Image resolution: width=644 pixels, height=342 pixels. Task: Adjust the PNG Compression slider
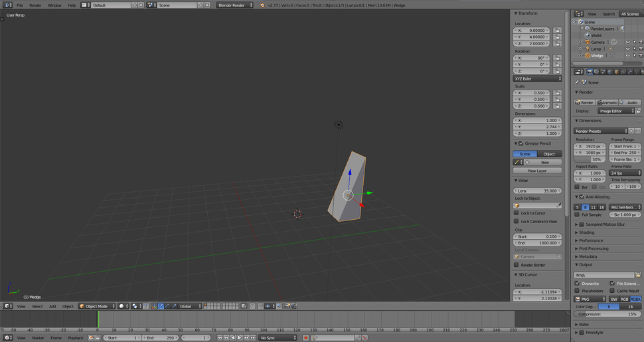click(x=607, y=314)
